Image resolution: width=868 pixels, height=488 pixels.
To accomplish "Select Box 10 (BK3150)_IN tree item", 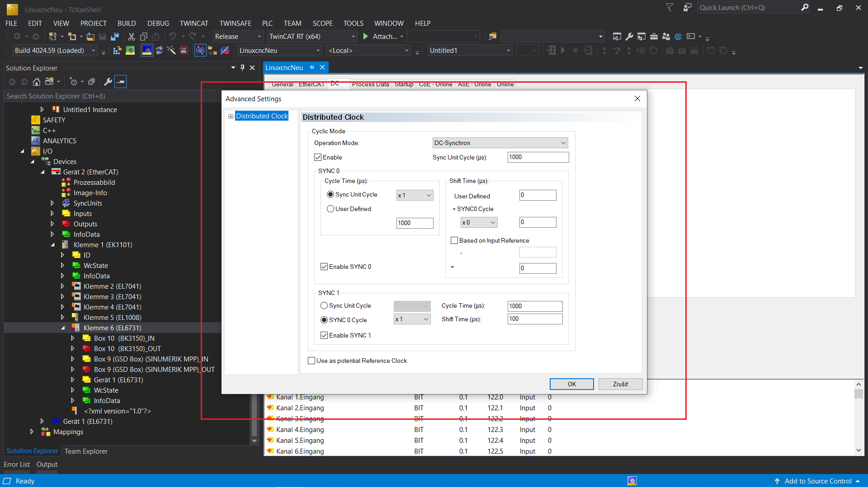I will (x=124, y=338).
